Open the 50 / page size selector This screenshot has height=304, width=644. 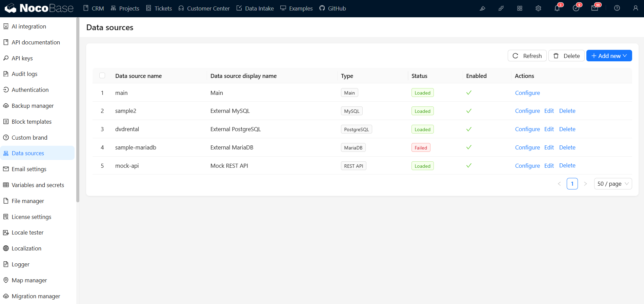[612, 184]
